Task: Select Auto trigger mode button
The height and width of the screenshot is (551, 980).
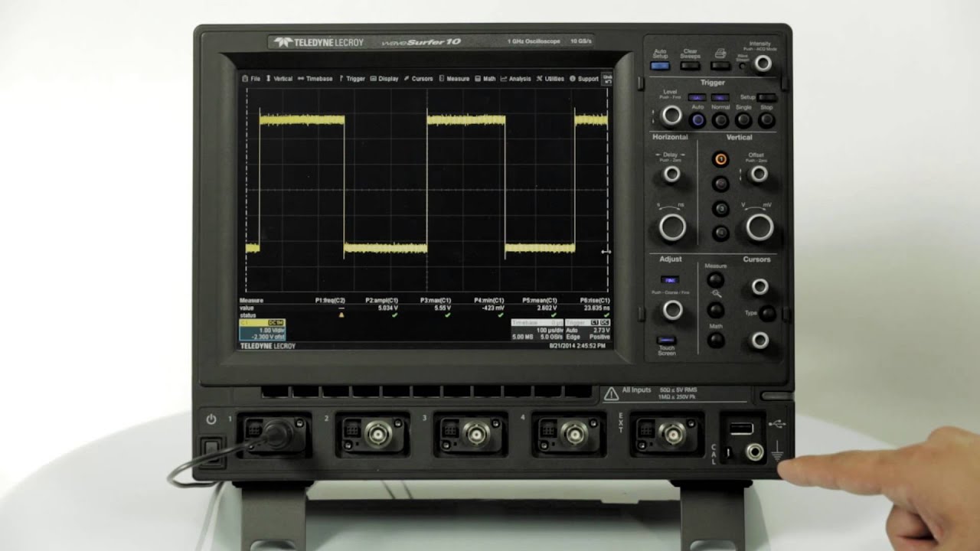Action: pos(697,120)
